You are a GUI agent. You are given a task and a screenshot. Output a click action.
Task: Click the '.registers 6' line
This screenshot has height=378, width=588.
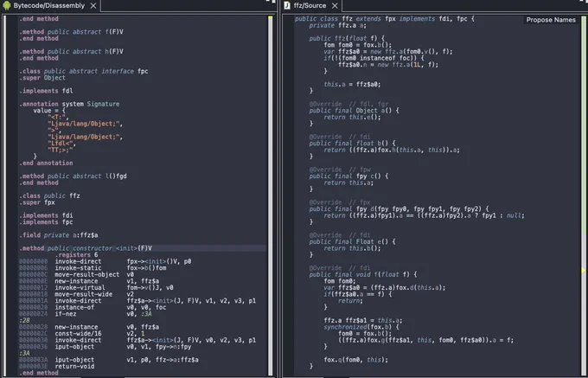(x=76, y=255)
